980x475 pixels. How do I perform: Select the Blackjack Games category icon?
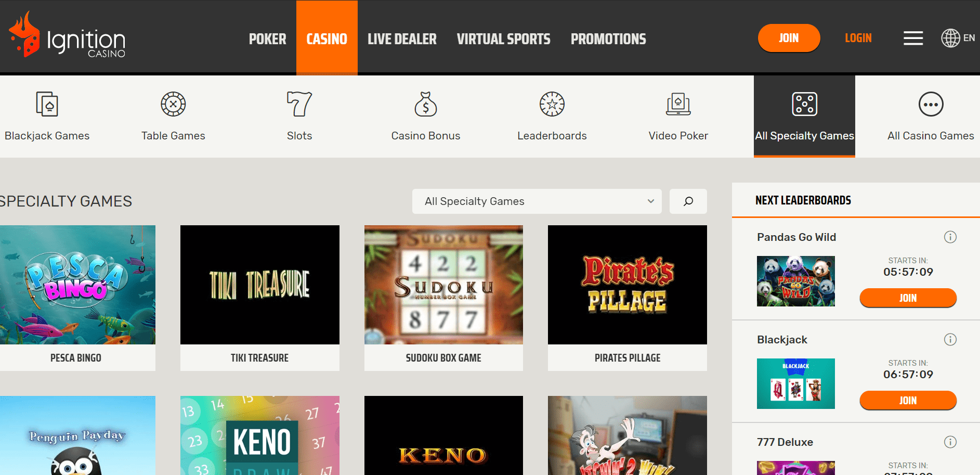[47, 104]
